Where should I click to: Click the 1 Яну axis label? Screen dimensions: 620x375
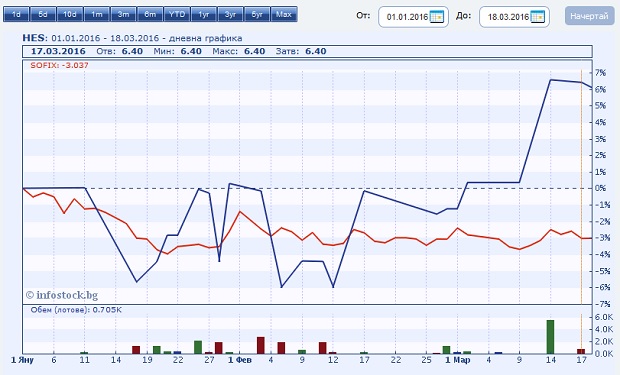22,360
